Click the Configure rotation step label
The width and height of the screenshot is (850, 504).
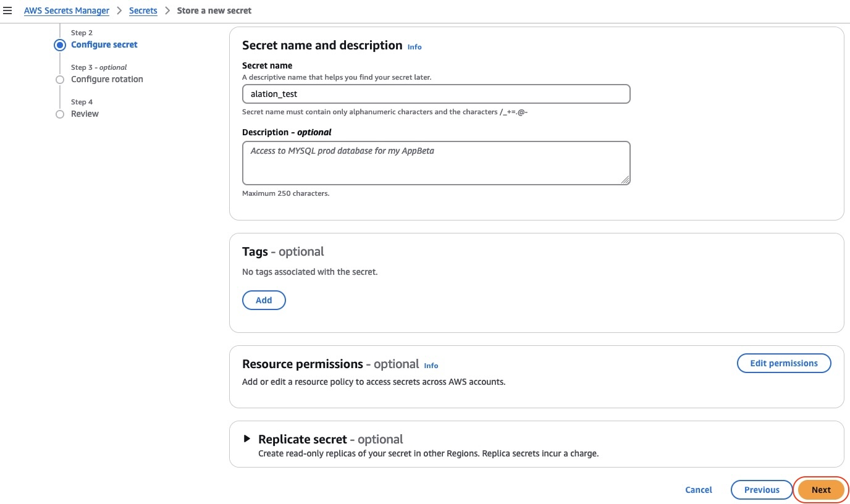tap(107, 79)
